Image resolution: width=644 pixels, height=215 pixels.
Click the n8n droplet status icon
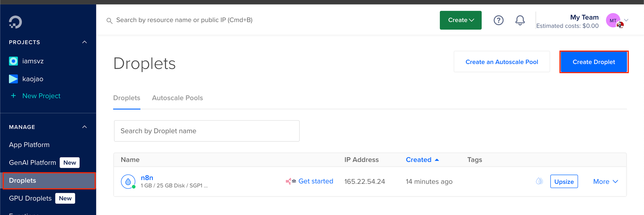coord(128,182)
